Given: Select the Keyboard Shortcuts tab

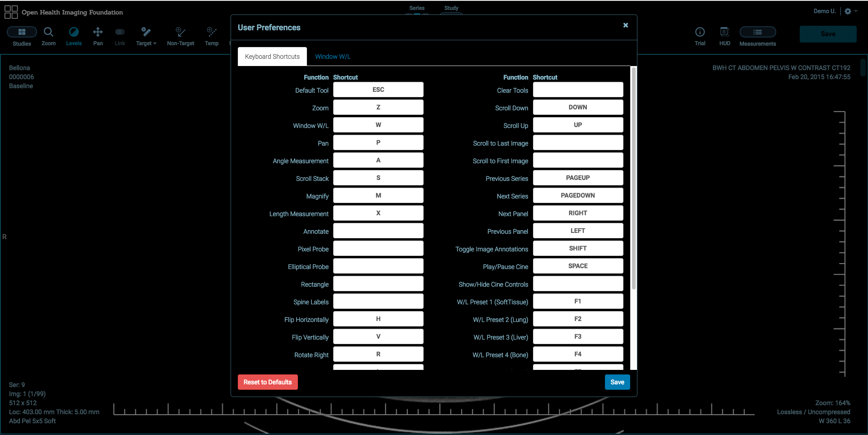Looking at the screenshot, I should (272, 57).
